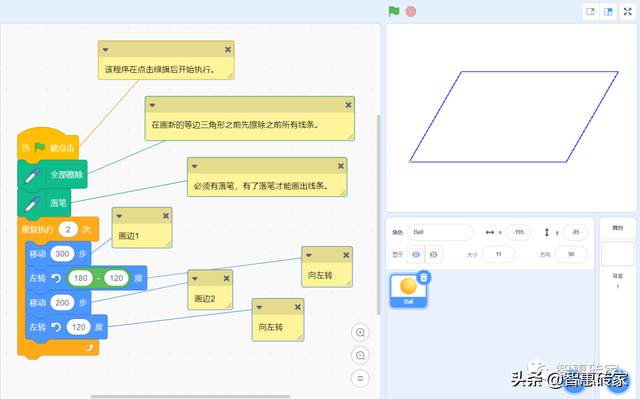Collapse the green flag comment note
Image resolution: width=640 pixels, height=399 pixels.
(x=105, y=50)
